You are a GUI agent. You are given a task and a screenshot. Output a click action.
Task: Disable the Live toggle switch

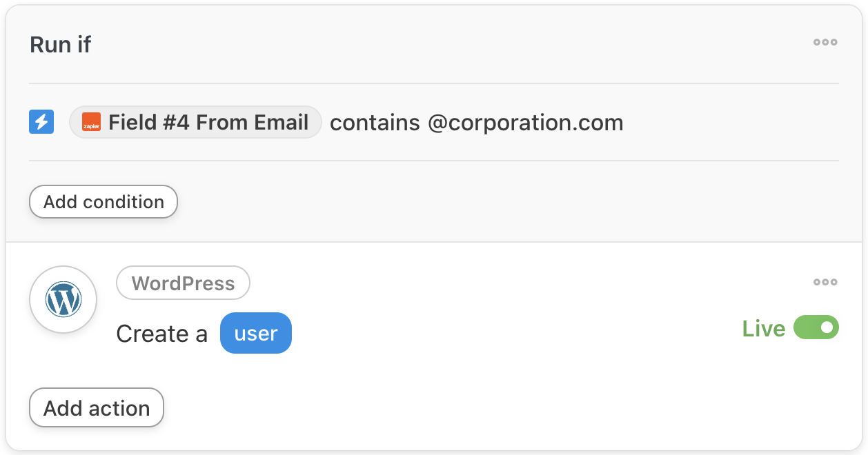[x=816, y=328]
